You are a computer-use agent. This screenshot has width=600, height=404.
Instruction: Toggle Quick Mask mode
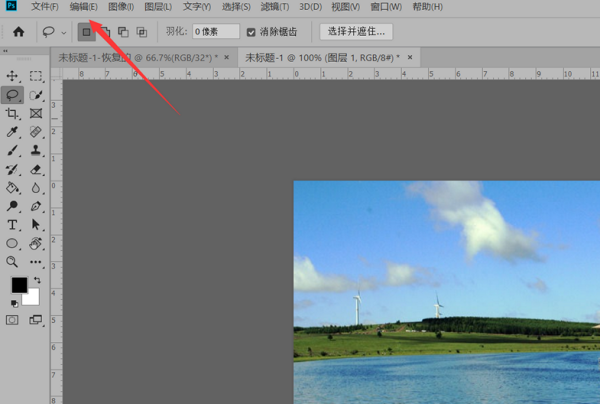point(13,320)
